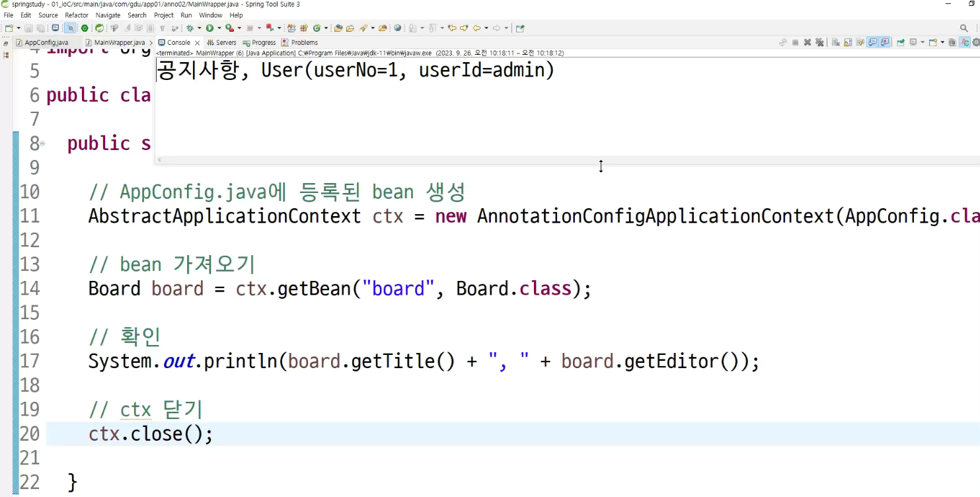Click the Debug bug icon

[190, 28]
